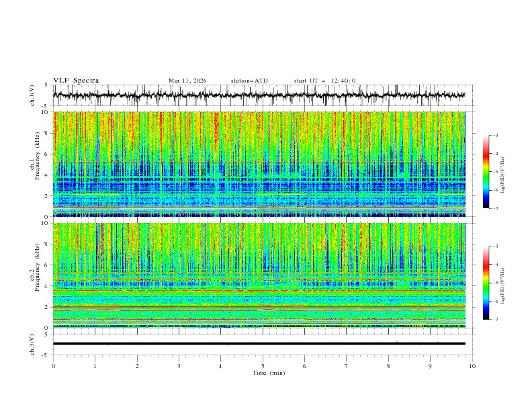Select the date label "Mar.11, 2026"

click(x=187, y=81)
